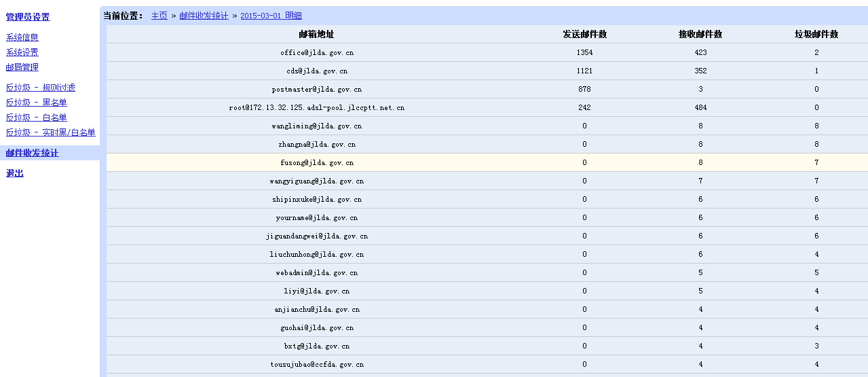Go to 反垃圾 - 白名单

37,118
